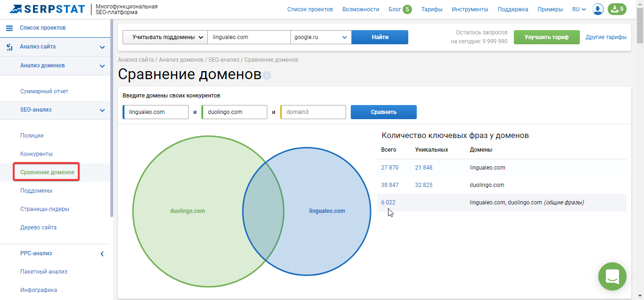Viewport: 644px width, 300px height.
Task: Open Список проектов in top navigation
Action: coord(310,9)
